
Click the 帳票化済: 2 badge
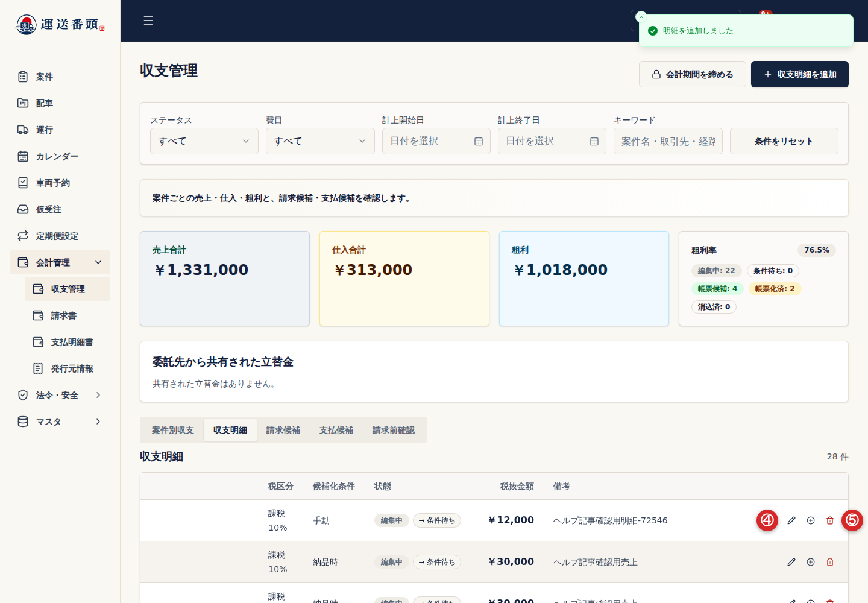[775, 289]
